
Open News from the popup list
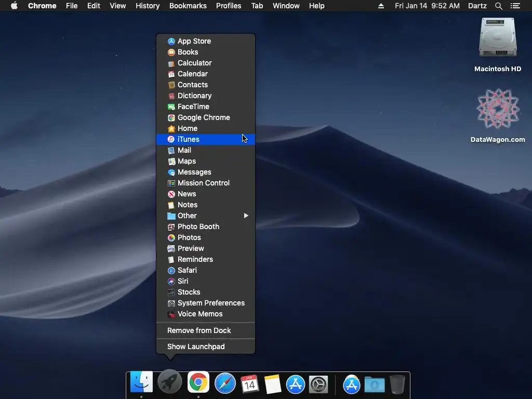pos(206,194)
